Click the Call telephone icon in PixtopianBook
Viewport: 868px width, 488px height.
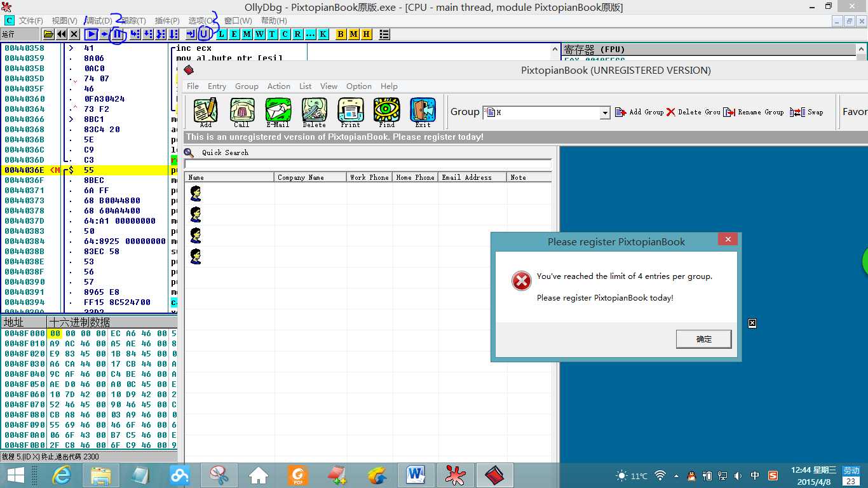(x=241, y=112)
